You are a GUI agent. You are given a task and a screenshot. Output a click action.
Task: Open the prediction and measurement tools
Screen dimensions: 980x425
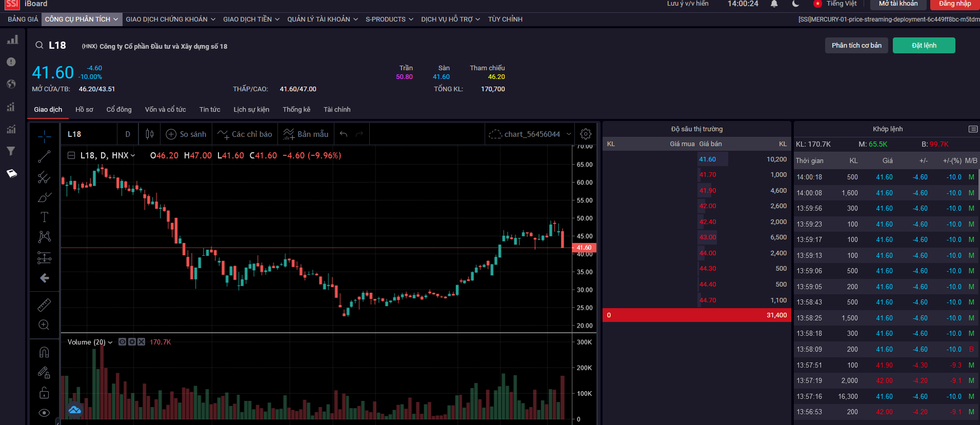click(45, 257)
